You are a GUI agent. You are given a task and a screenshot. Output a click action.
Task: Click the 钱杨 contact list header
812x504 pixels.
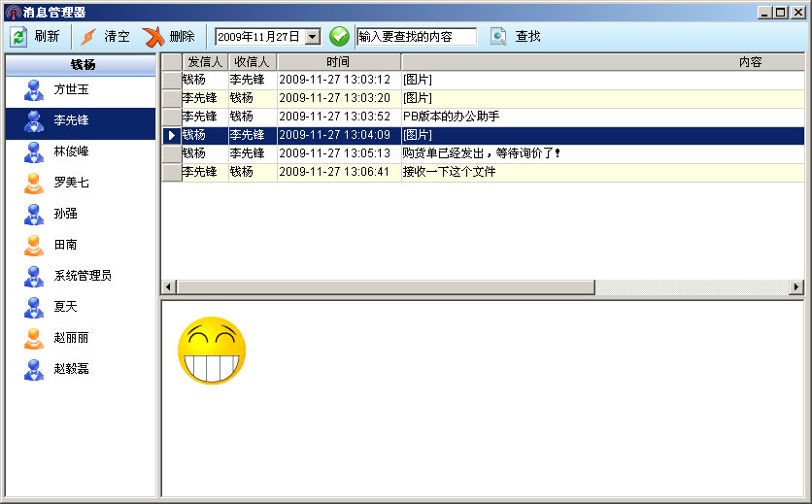(x=81, y=64)
